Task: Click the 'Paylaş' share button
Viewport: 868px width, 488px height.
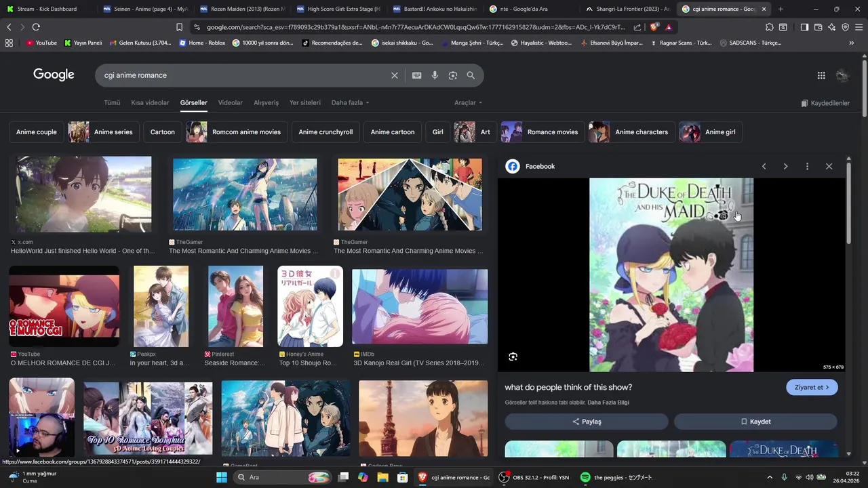Action: pos(587,422)
